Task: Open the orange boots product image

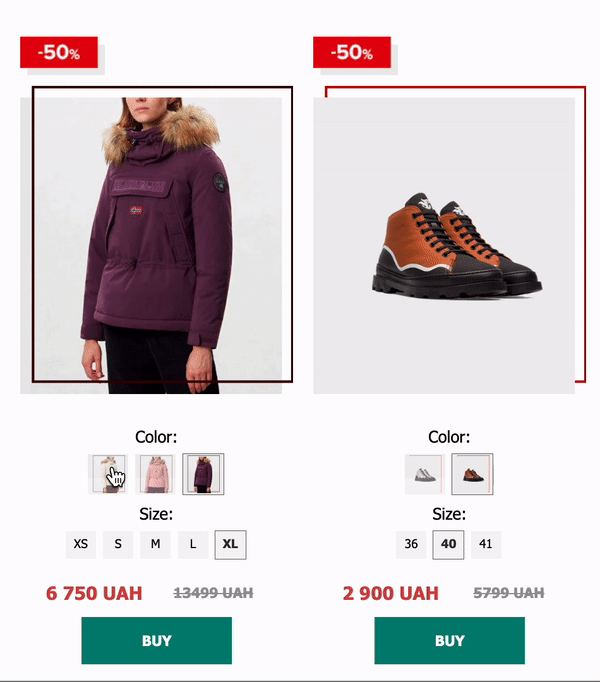Action: click(x=444, y=244)
